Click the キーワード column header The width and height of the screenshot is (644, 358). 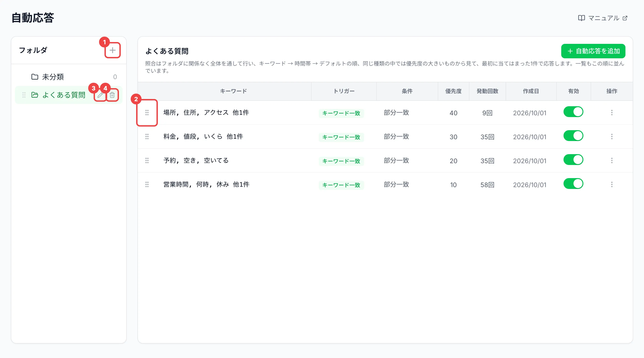[x=233, y=91]
